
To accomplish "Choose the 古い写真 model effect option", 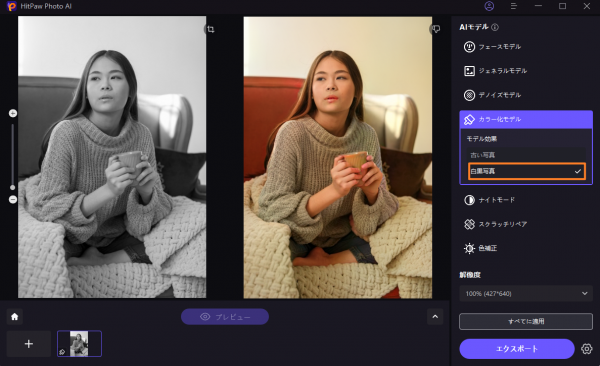I will click(526, 155).
